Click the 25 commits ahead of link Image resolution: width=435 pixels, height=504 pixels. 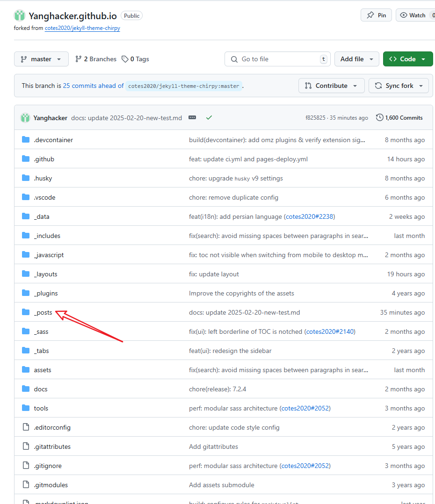pos(93,86)
